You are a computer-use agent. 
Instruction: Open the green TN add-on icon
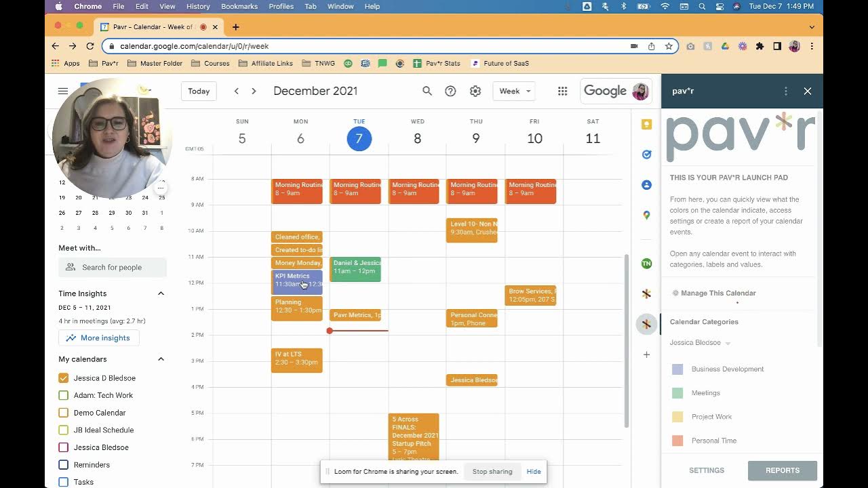tap(646, 264)
